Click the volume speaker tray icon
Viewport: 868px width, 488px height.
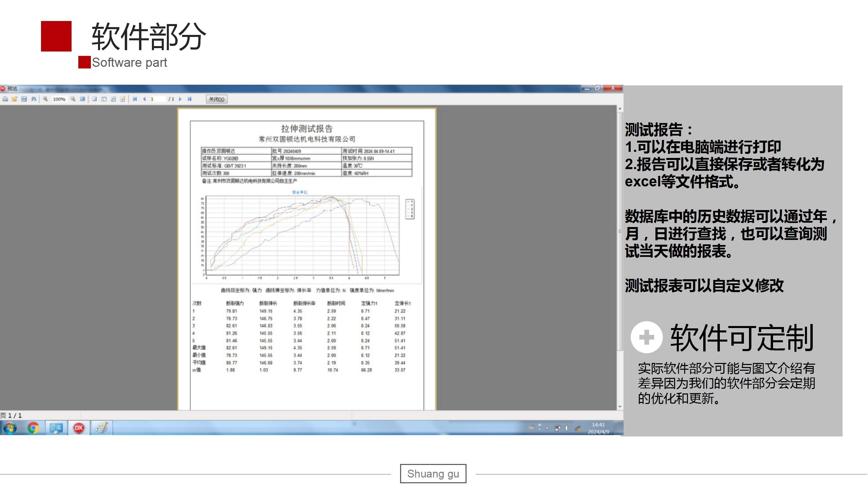(x=567, y=428)
